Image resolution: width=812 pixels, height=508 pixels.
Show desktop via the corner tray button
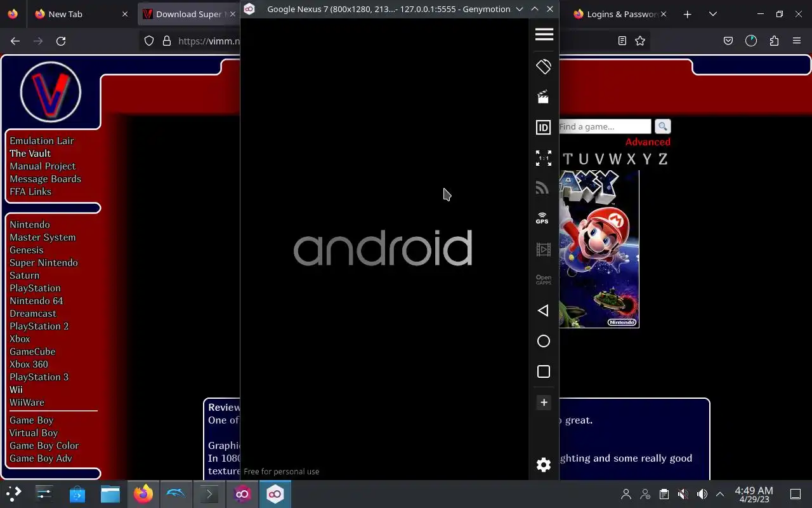(x=796, y=494)
